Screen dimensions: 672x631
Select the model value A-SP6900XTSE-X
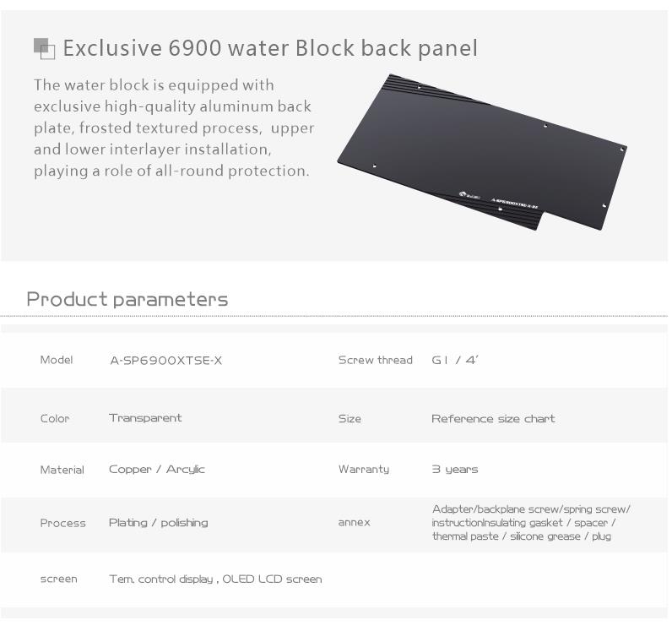point(166,361)
